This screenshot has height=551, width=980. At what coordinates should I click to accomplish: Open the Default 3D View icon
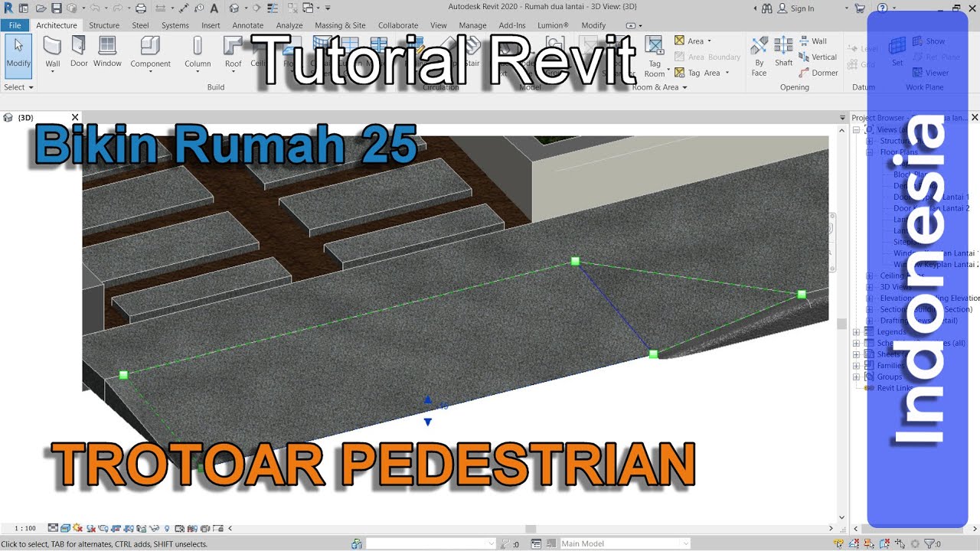234,8
